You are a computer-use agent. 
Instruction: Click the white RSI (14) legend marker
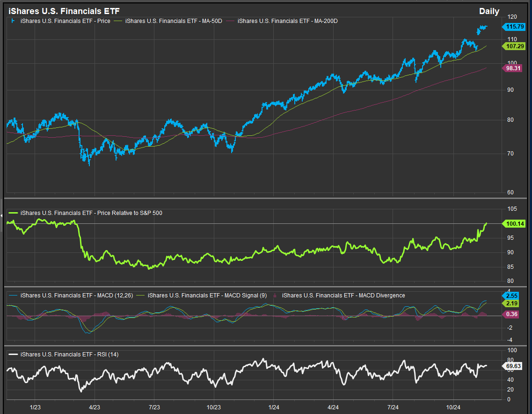(x=13, y=355)
